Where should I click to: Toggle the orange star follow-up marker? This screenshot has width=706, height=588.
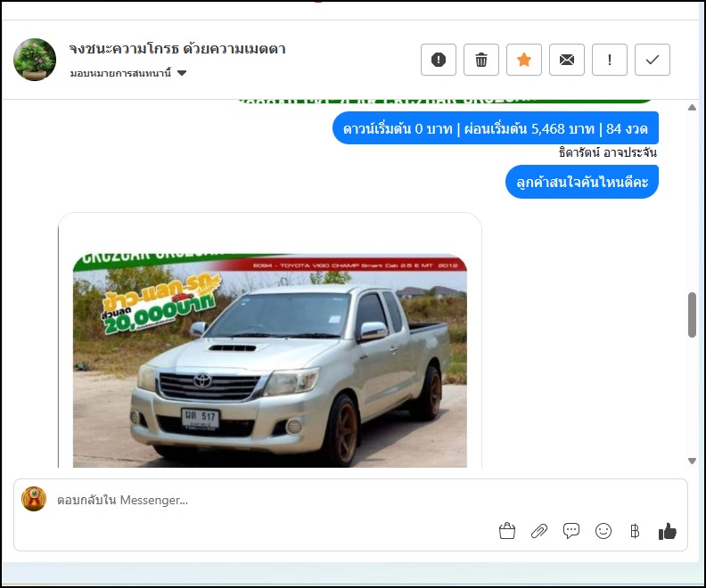coord(523,60)
